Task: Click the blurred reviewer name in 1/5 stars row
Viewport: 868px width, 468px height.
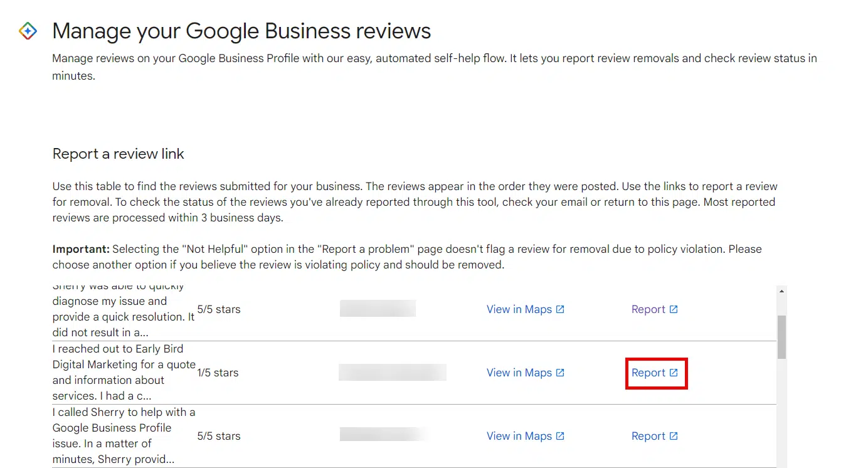Action: (392, 373)
